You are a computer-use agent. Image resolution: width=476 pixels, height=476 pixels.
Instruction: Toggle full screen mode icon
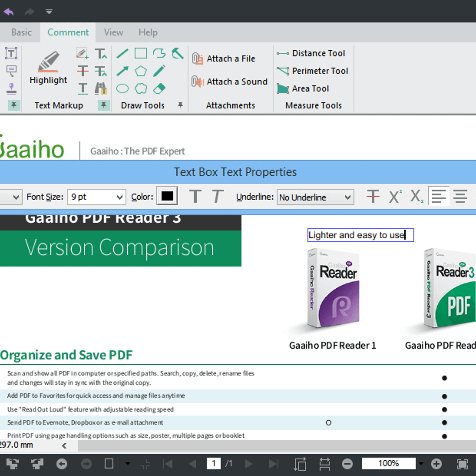[462, 464]
